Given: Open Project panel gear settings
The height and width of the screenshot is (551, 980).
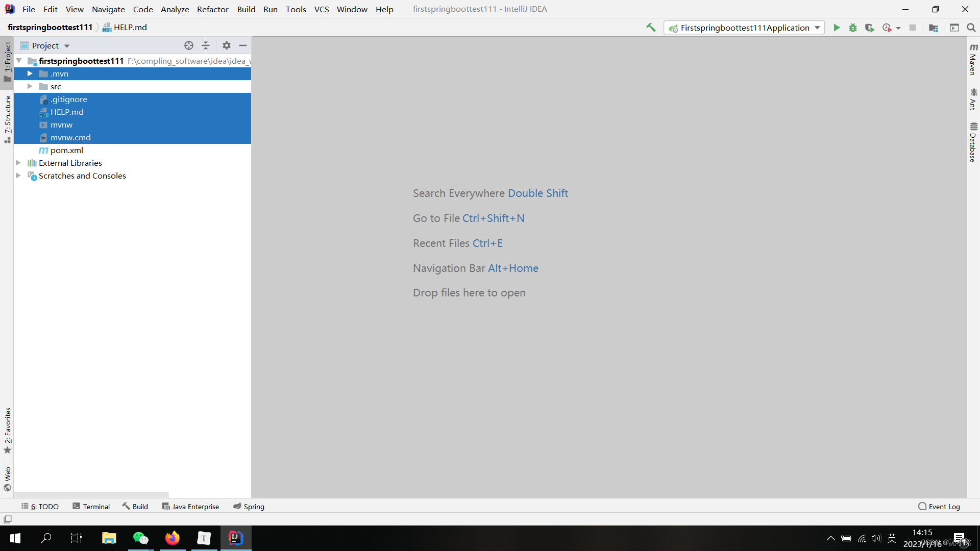Looking at the screenshot, I should coord(227,45).
